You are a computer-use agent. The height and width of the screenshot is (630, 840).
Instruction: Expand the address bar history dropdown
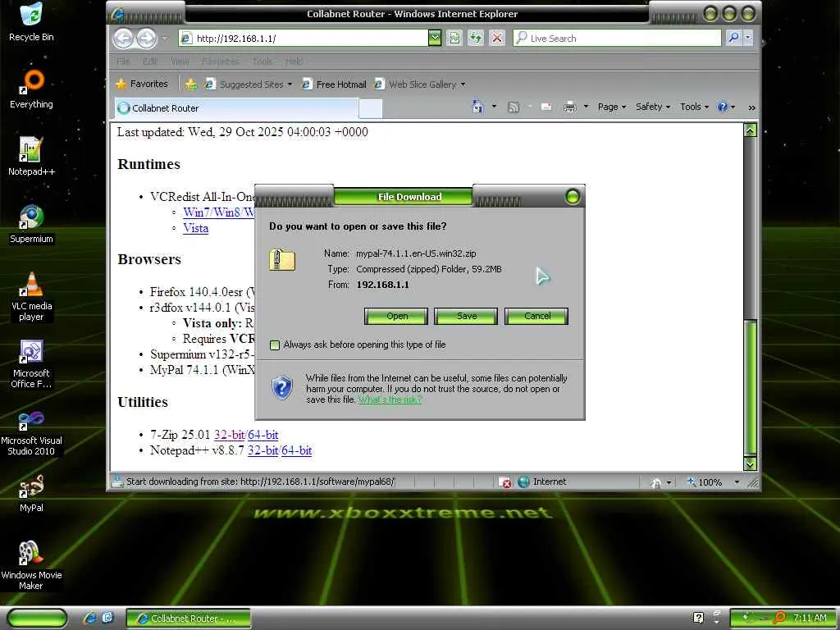click(x=435, y=38)
